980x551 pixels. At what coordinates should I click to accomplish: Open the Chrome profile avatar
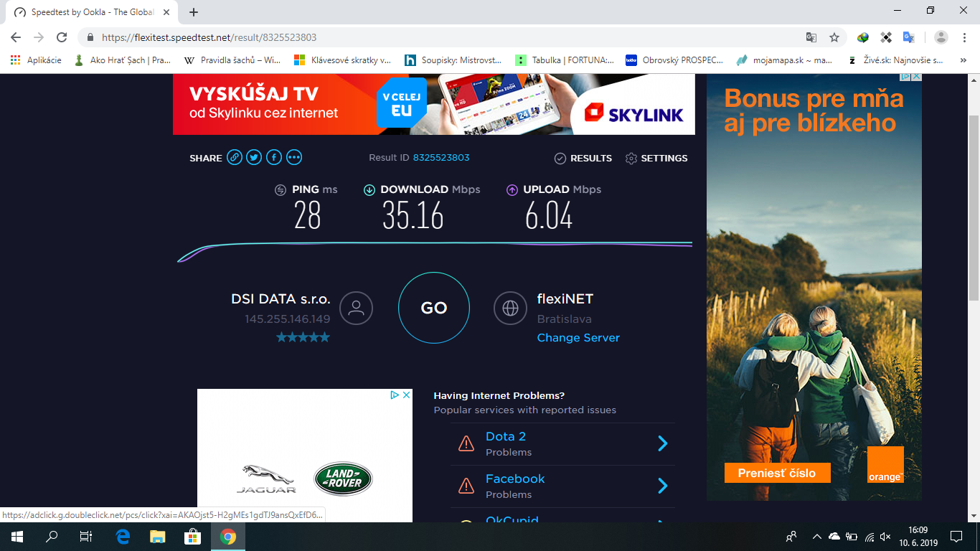pos(941,37)
